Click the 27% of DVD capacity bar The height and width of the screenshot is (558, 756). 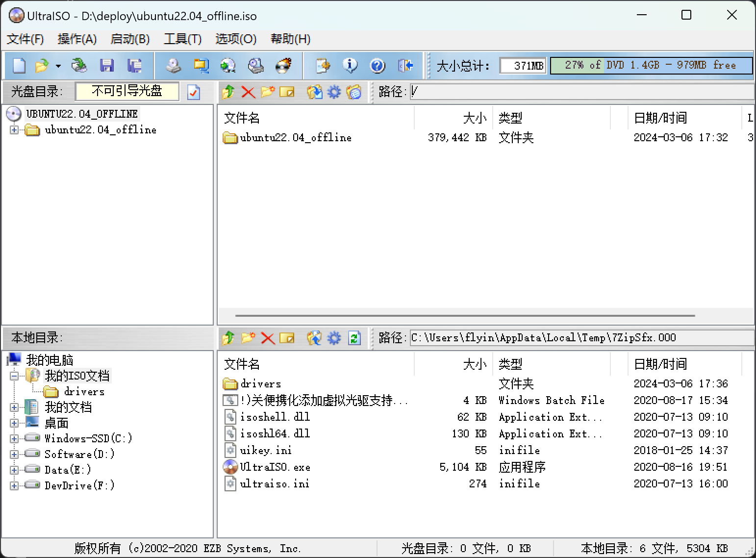tap(651, 65)
